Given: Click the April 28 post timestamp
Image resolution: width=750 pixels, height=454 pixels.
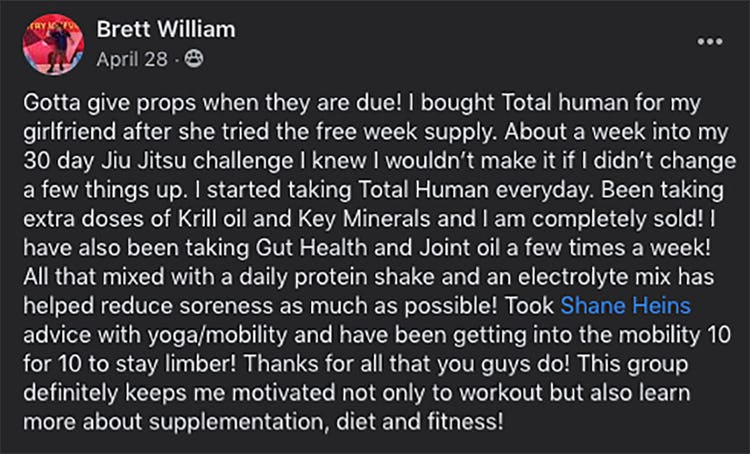Looking at the screenshot, I should click(x=133, y=59).
